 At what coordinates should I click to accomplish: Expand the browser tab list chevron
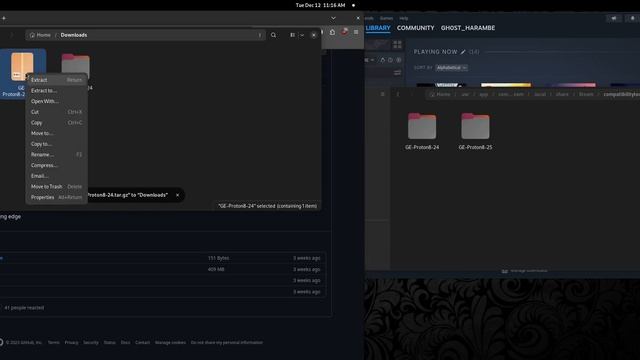point(333,18)
